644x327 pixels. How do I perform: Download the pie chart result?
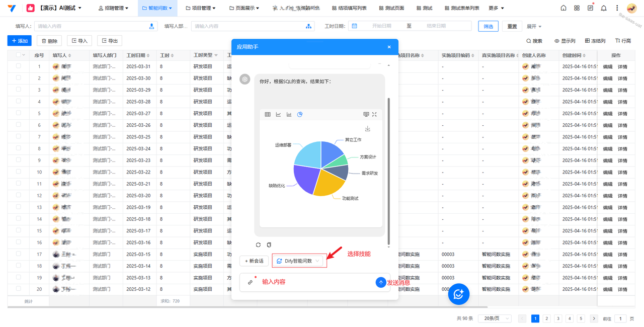(x=367, y=129)
